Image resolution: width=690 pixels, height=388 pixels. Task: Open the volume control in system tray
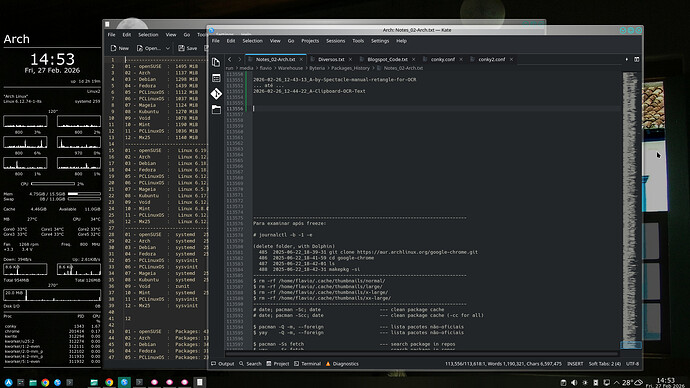tap(574, 382)
